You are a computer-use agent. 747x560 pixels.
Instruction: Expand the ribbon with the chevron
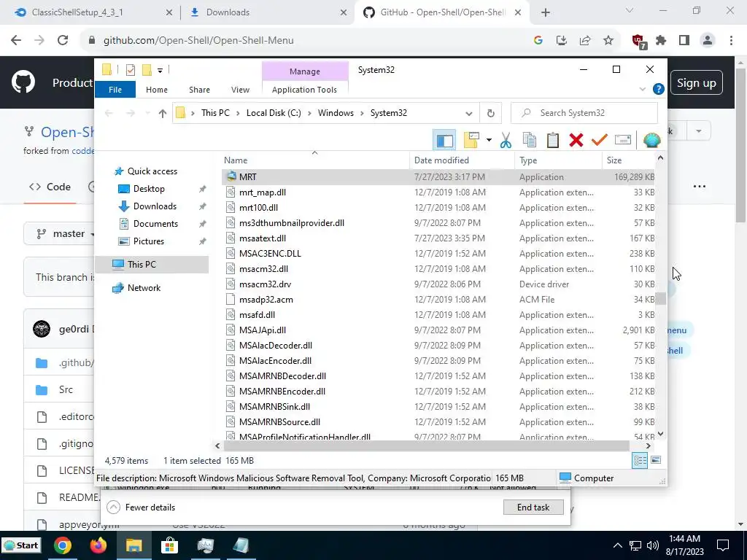coord(642,89)
